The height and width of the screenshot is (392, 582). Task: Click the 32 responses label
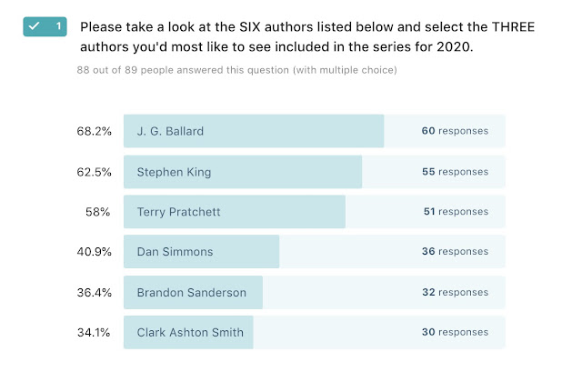(x=455, y=292)
